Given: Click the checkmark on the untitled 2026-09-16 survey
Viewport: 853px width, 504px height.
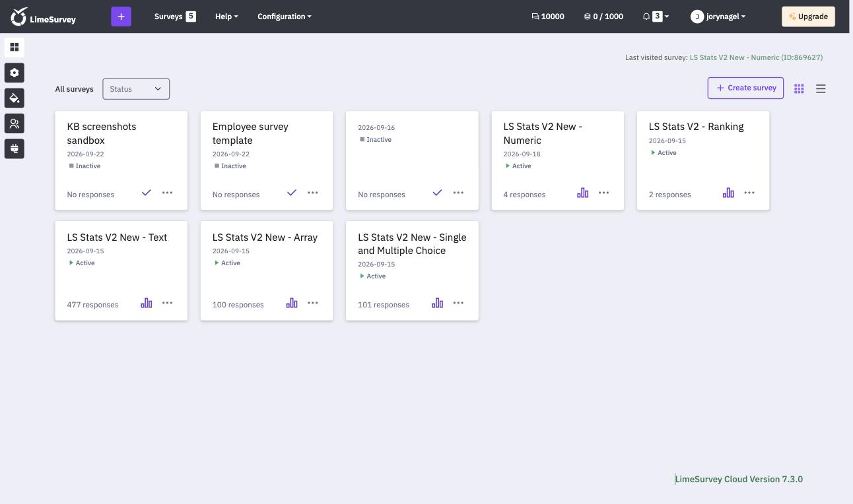Looking at the screenshot, I should [437, 193].
